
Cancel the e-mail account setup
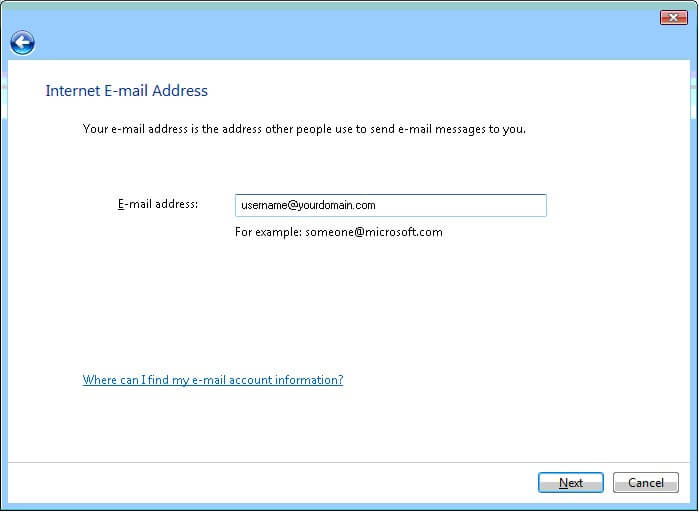tap(646, 483)
